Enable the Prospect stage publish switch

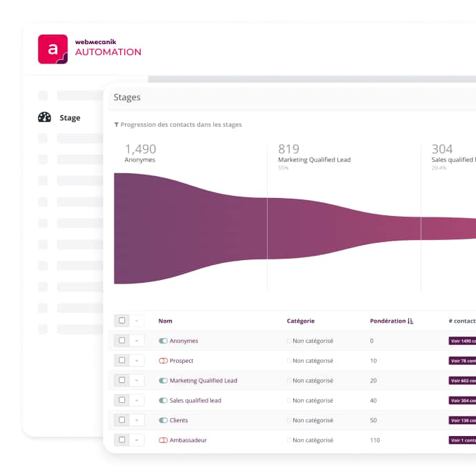click(x=163, y=361)
